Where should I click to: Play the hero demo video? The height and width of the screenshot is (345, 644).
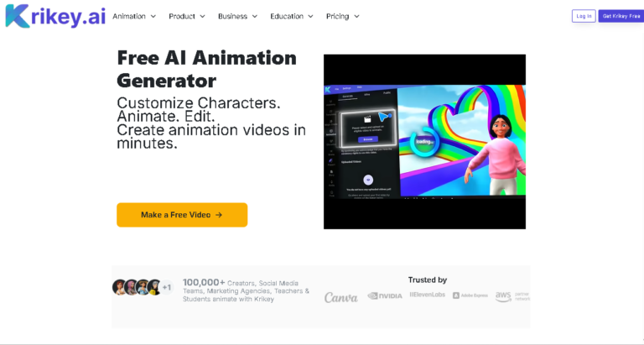click(424, 142)
